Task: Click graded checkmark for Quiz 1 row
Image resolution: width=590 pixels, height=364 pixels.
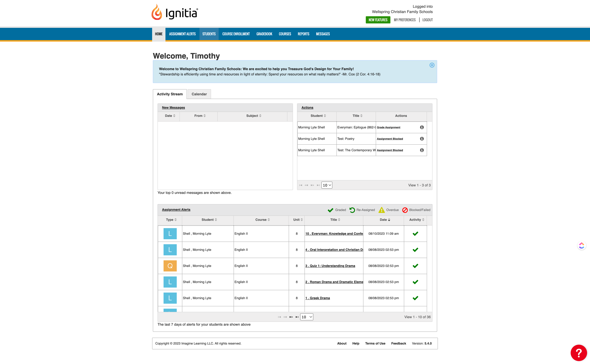Action: click(415, 266)
